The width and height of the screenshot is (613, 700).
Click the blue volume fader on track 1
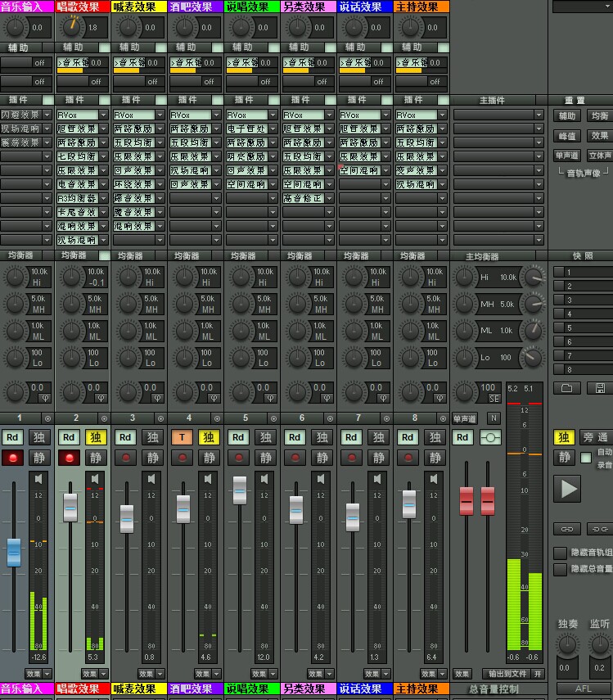14,553
